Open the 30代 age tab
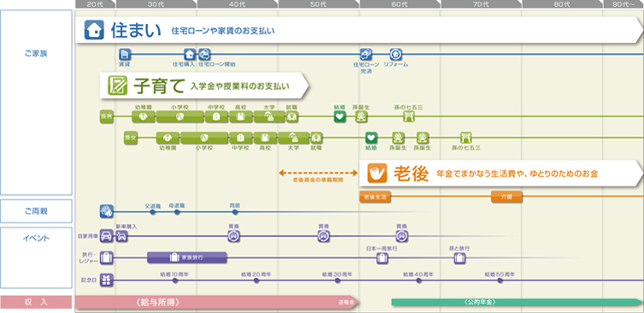 point(156,4)
